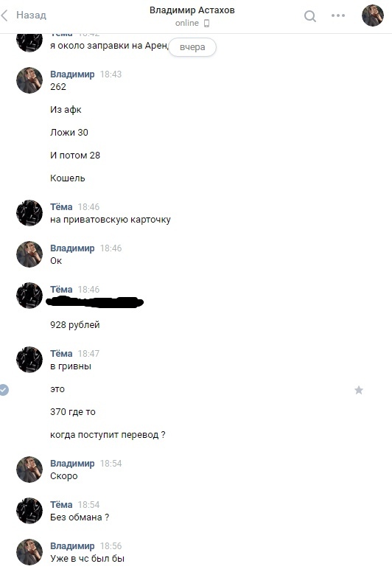The height and width of the screenshot is (572, 392).
Task: Go back via the Назад arrow
Action: 4,15
